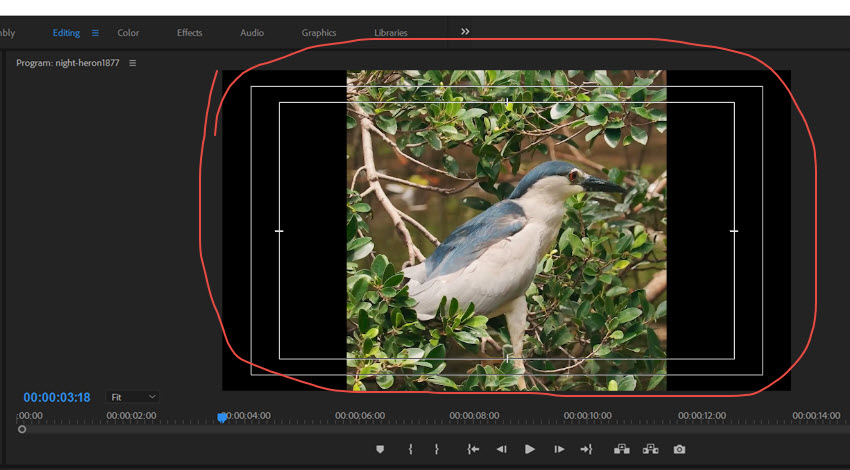
Task: Step back one frame
Action: click(x=501, y=449)
